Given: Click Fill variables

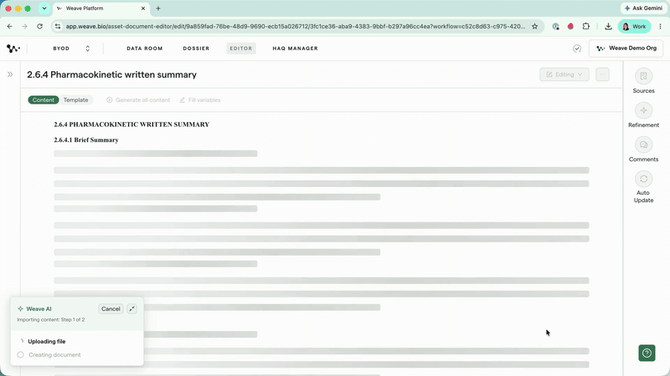Looking at the screenshot, I should tap(200, 100).
